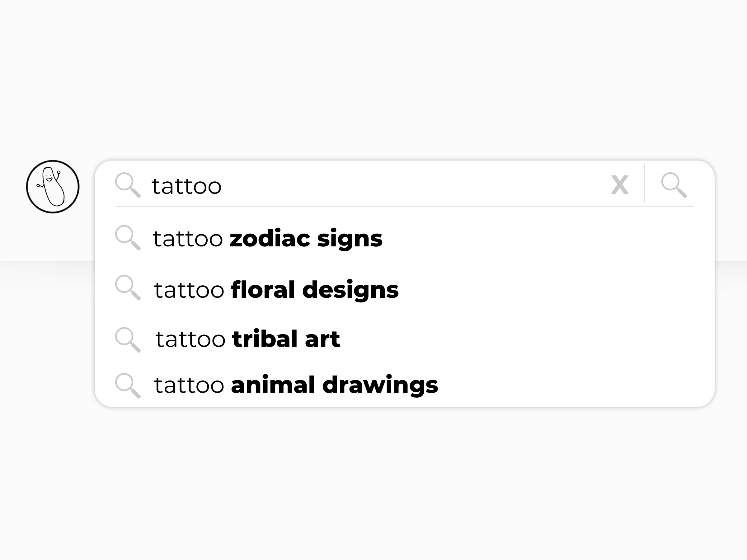Screen dimensions: 747x560
Task: Click magnifier icon beside animal drawings suggestion
Action: (x=128, y=385)
